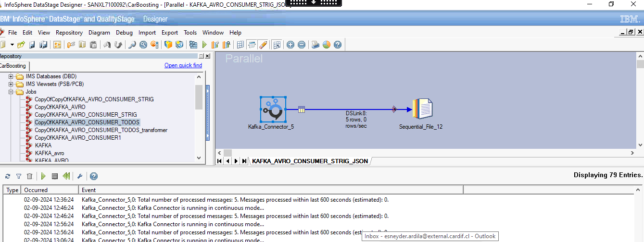Click the Save job toolbar icon
The image size is (644, 242).
pos(32,45)
